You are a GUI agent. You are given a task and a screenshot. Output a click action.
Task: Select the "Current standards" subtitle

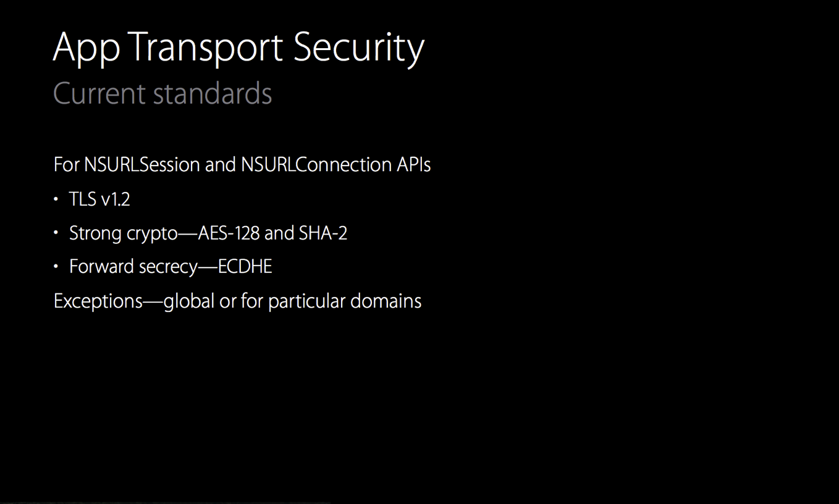click(x=162, y=94)
